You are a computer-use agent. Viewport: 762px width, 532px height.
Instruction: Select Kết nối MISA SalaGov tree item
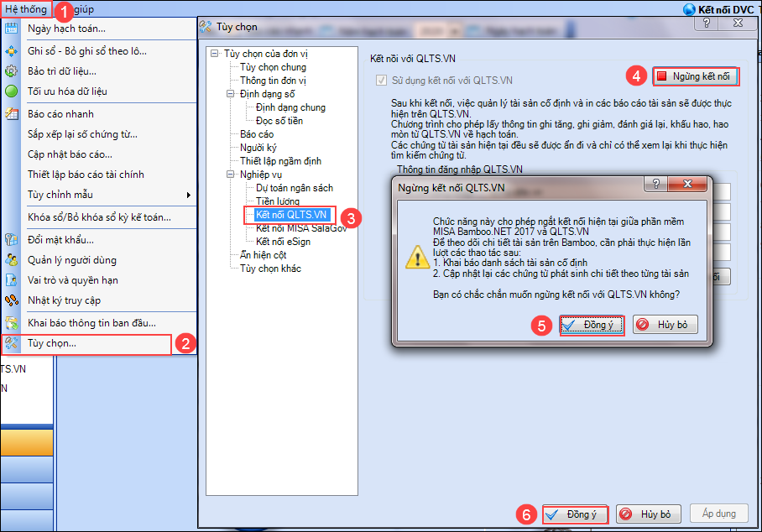301,228
